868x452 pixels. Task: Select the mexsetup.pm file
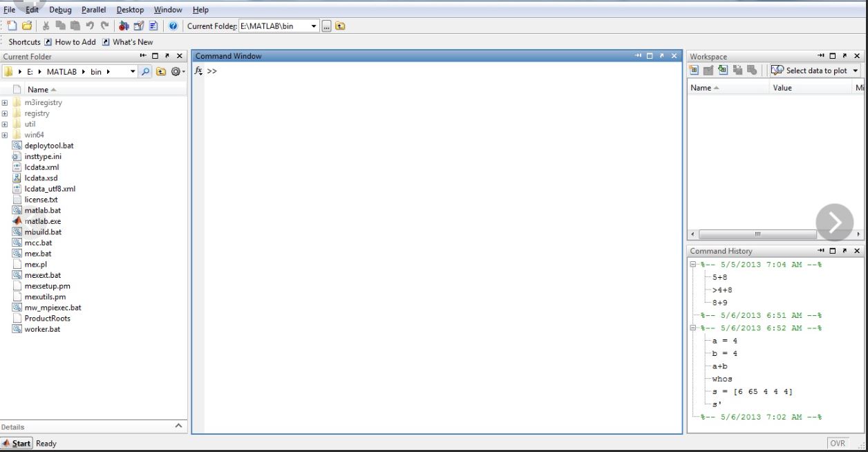pyautogui.click(x=47, y=286)
